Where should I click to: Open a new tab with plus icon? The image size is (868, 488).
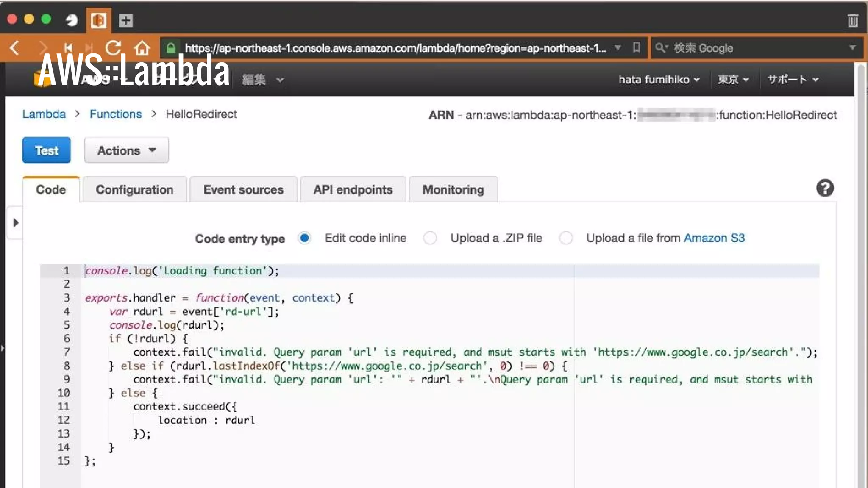tap(125, 20)
